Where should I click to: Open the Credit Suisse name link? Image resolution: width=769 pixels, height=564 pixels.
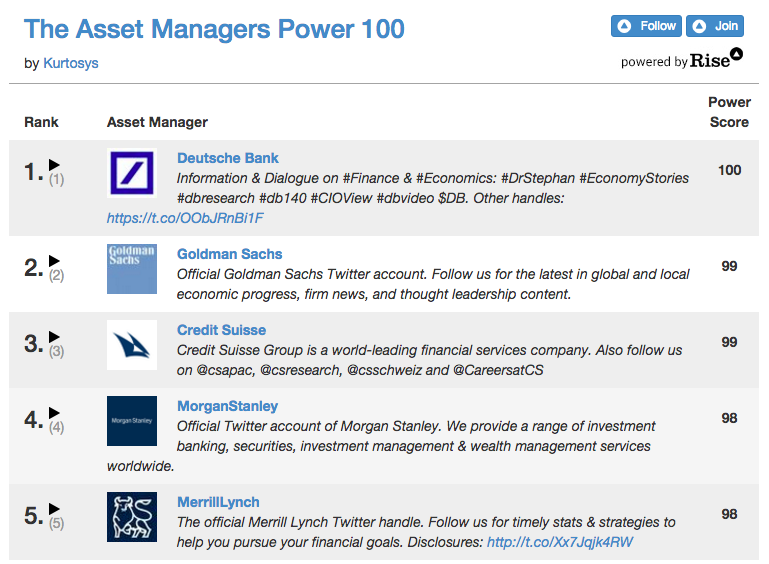pyautogui.click(x=221, y=330)
